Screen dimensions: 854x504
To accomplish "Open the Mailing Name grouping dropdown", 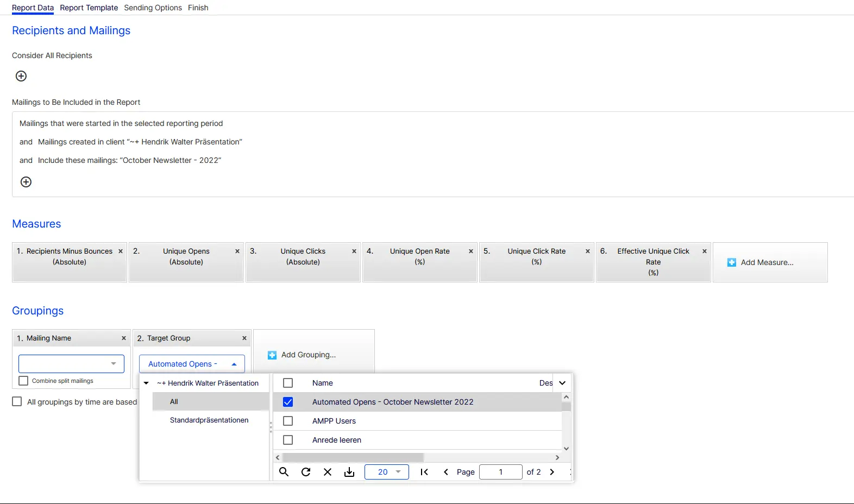I will pos(71,364).
